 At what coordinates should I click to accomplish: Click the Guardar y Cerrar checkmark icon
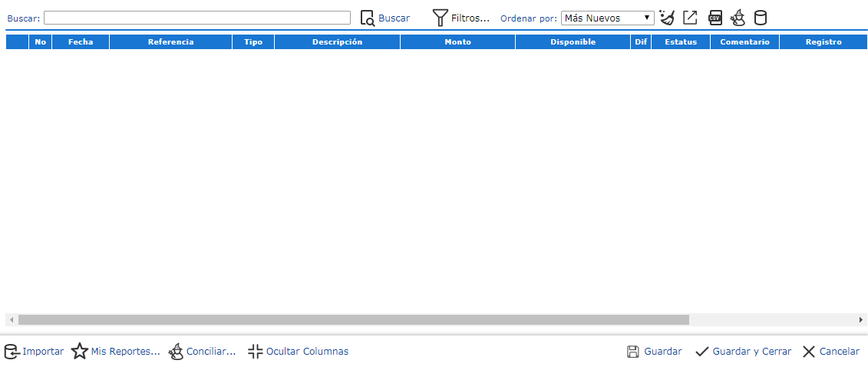[702, 352]
